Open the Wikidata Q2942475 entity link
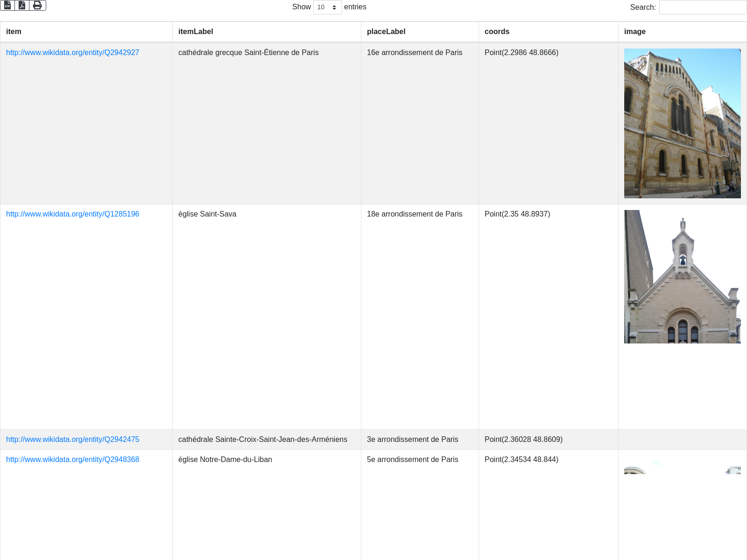The image size is (747, 560). (72, 440)
